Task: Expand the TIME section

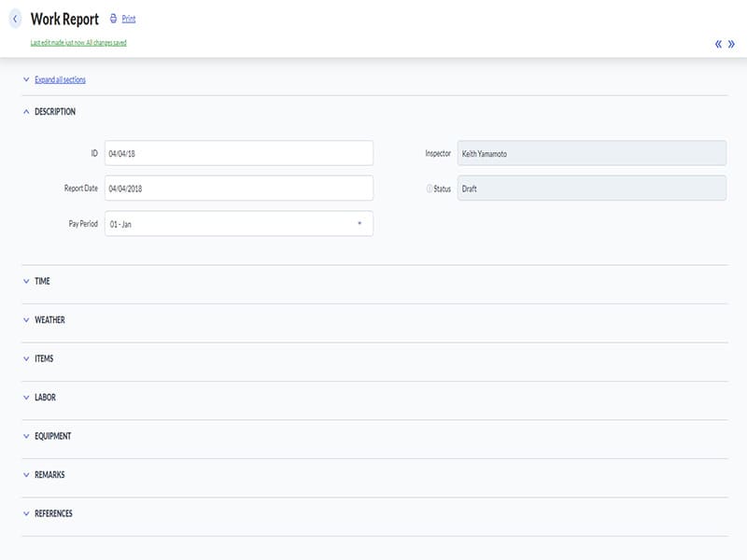Action: [x=42, y=281]
